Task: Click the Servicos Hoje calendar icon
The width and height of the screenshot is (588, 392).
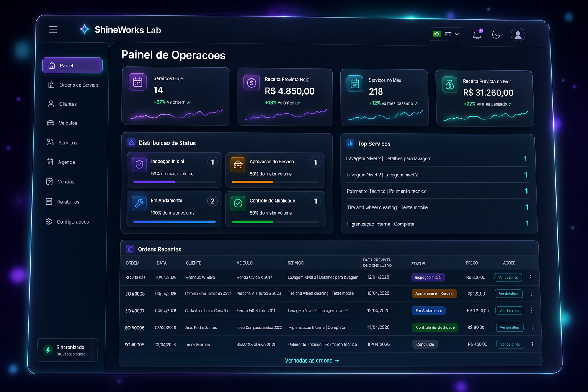Action: pyautogui.click(x=137, y=82)
